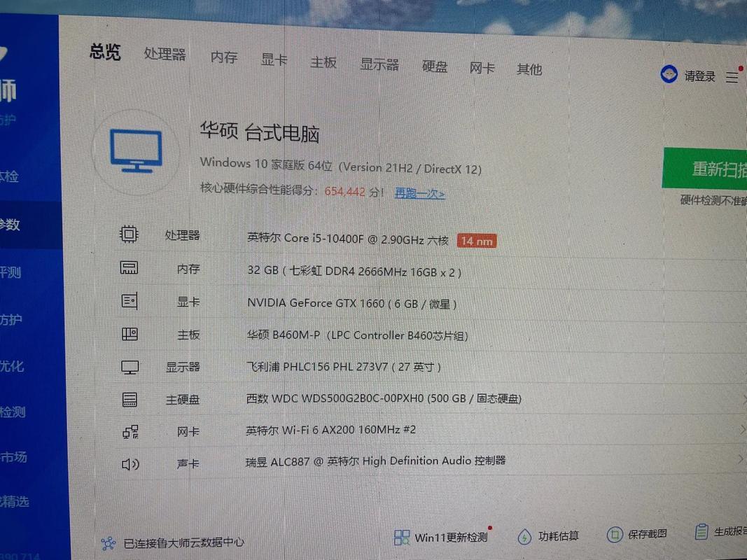Viewport: 747px width, 560px height.
Task: Switch to the 处理器 tab
Action: [165, 54]
